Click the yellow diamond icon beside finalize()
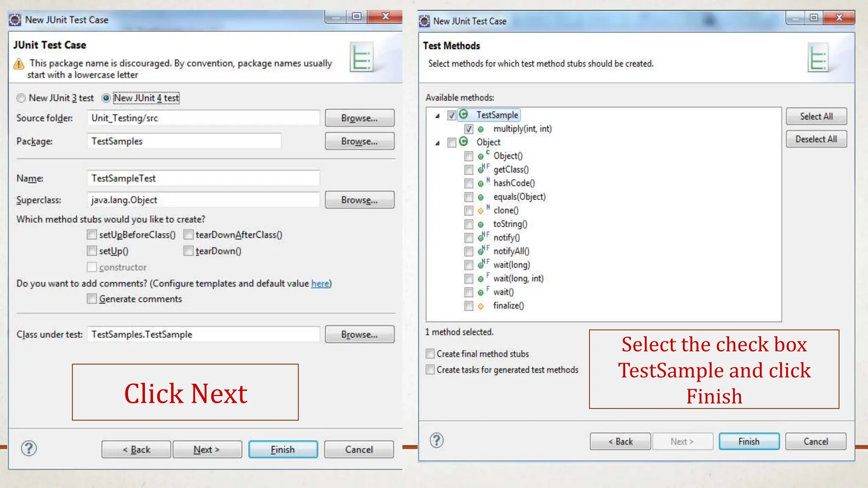 (x=481, y=306)
